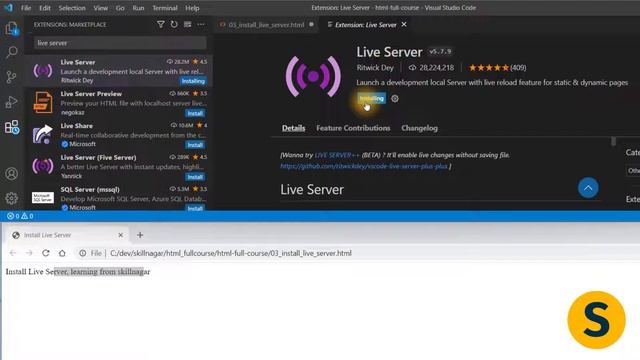
Task: Focus the extensions search box
Action: [120, 43]
